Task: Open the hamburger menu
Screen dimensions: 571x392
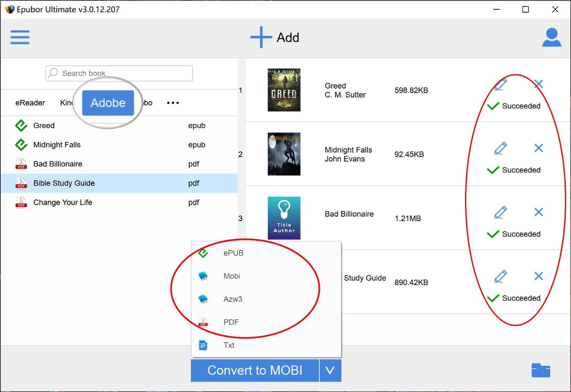Action: pos(20,37)
